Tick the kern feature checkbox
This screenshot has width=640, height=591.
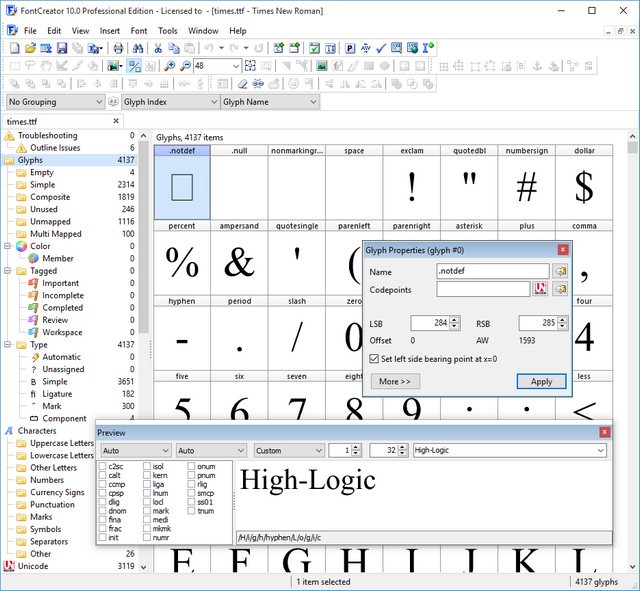coord(148,475)
